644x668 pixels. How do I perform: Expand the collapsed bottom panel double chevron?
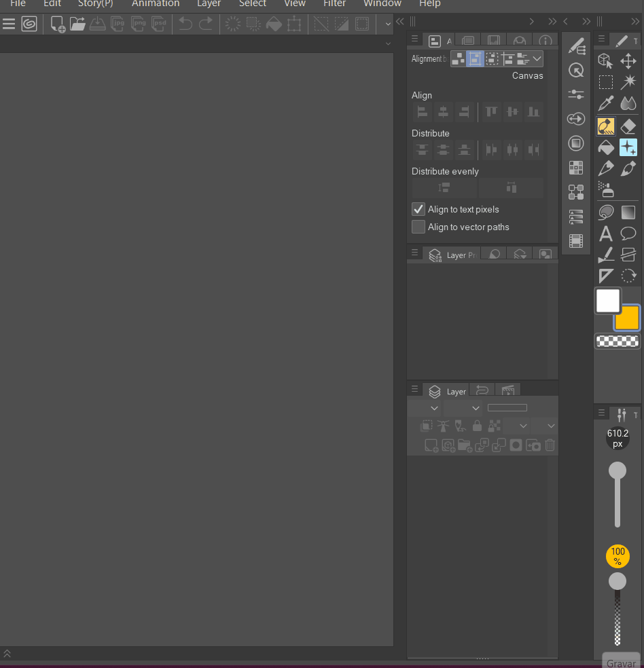[x=7, y=653]
